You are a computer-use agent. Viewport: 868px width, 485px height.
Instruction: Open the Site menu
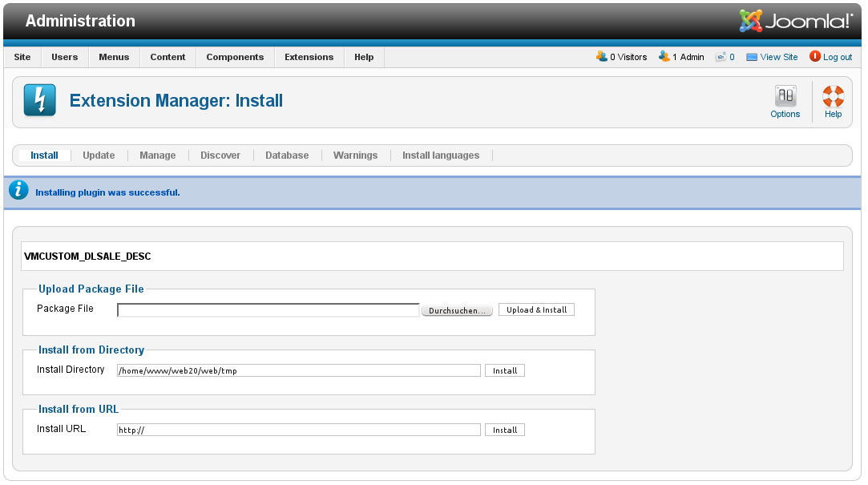click(22, 57)
